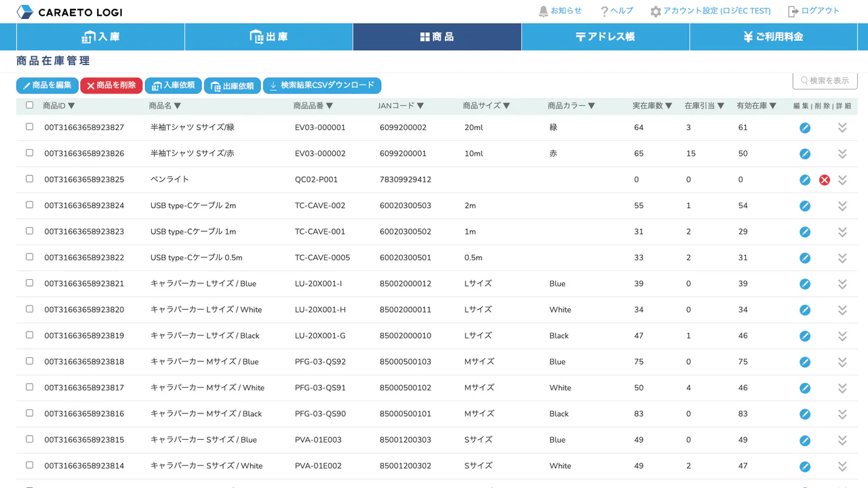Check キャラパーカー Lサイズ / Blue row

click(x=29, y=283)
